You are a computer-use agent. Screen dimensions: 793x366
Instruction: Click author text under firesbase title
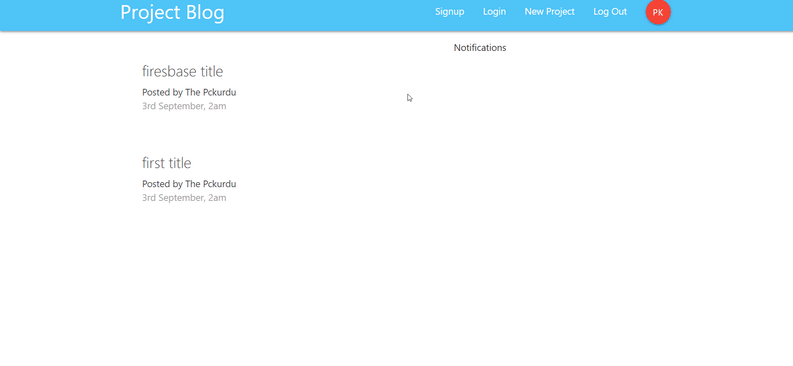[x=189, y=93]
